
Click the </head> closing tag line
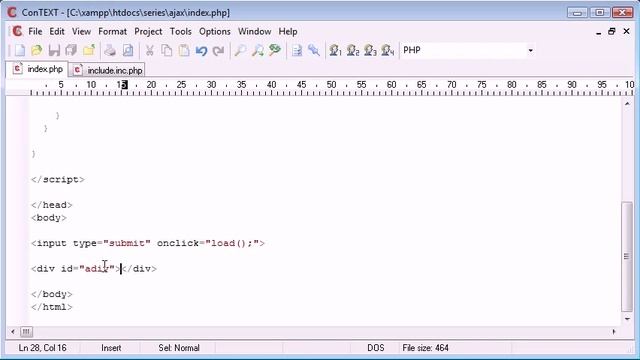coord(51,205)
